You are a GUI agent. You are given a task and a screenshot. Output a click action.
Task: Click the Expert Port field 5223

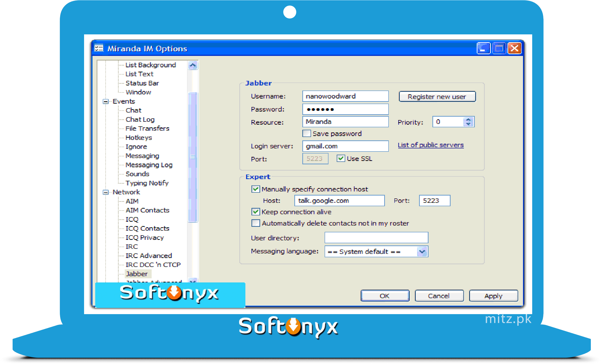click(x=435, y=201)
